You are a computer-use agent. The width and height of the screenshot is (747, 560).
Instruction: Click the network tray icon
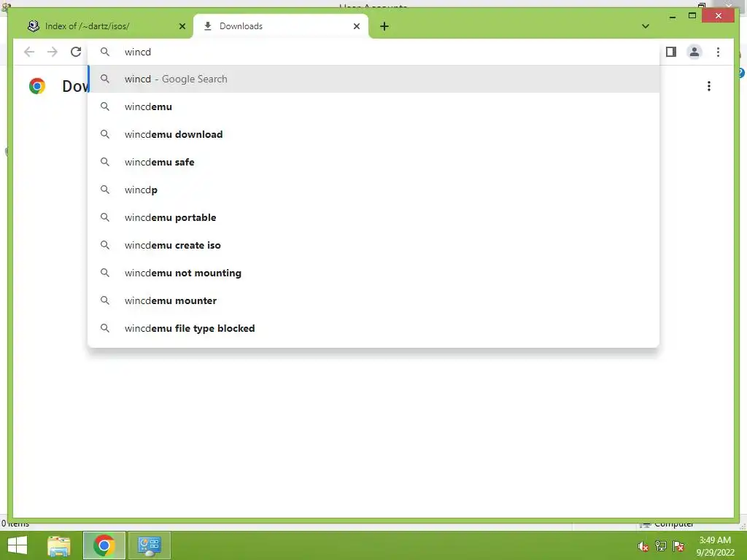pyautogui.click(x=661, y=546)
